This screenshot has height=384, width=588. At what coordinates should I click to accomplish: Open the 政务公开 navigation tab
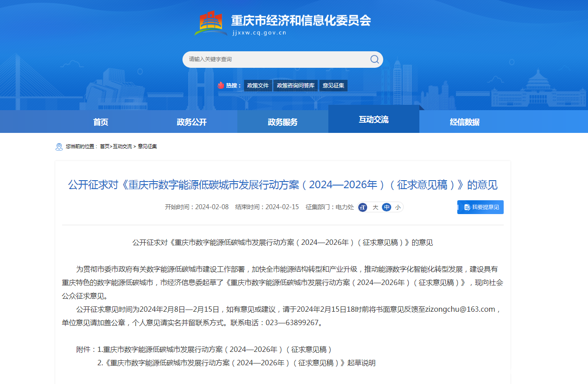(x=192, y=122)
